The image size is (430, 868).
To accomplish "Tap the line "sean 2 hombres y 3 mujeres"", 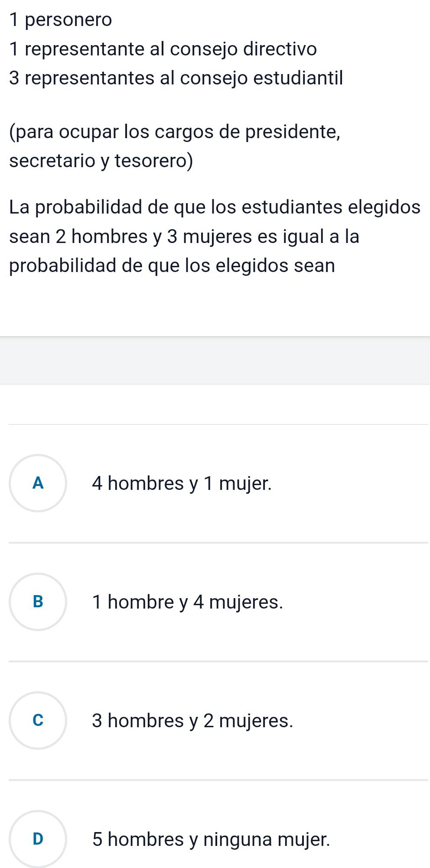I will pyautogui.click(x=184, y=236).
